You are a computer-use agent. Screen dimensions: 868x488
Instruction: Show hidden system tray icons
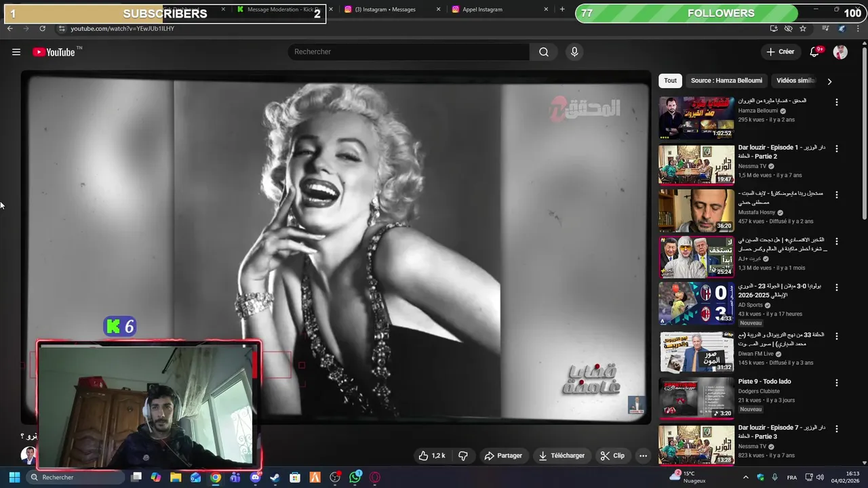[746, 477]
